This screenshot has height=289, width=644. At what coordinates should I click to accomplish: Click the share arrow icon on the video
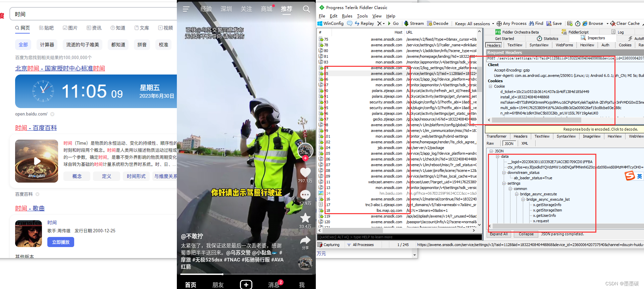(305, 240)
